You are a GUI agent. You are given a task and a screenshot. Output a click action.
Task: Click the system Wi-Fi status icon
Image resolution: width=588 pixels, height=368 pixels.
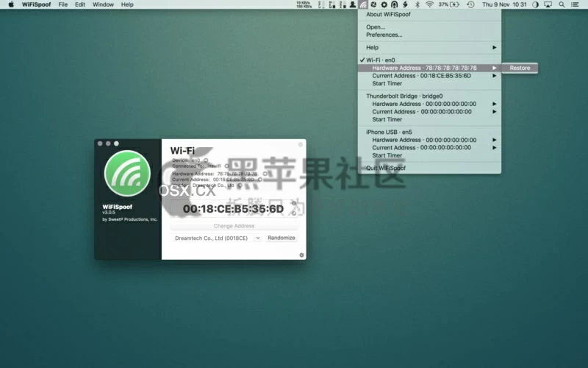pyautogui.click(x=430, y=4)
